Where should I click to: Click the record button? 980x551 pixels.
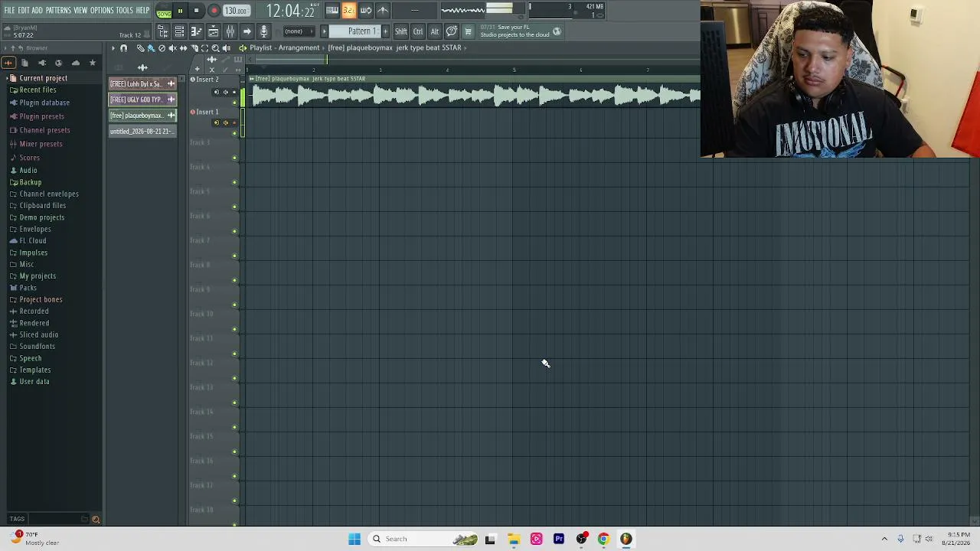214,11
